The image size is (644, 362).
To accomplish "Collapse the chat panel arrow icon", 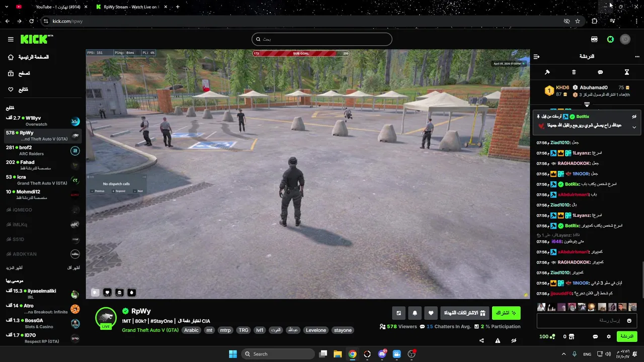I will (536, 57).
